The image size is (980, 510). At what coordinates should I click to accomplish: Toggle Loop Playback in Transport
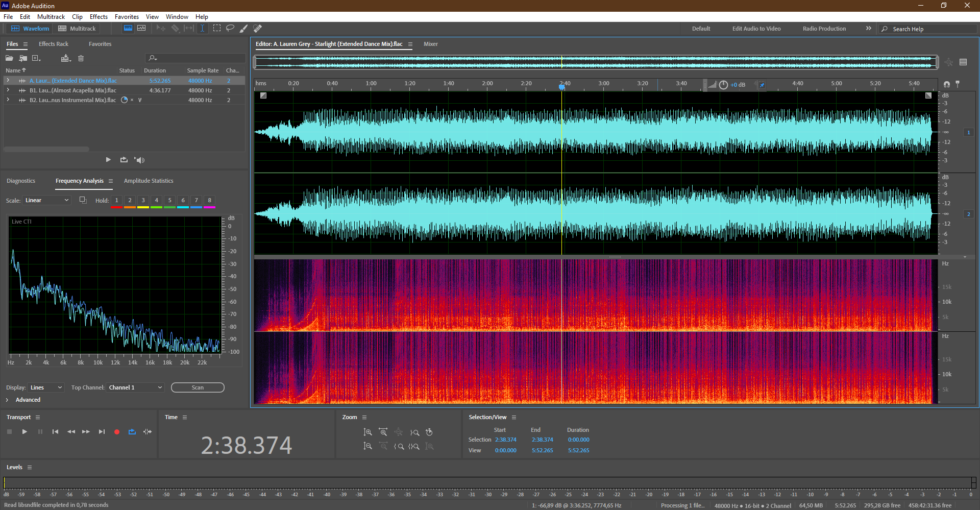coord(132,432)
